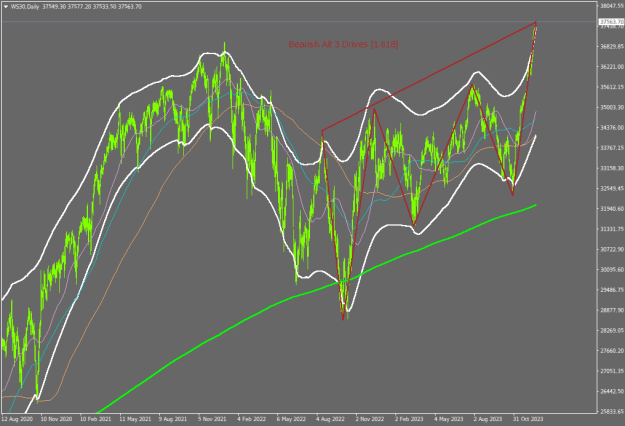The height and width of the screenshot is (426, 625).
Task: Click the 35612.15 price axis label
Action: pyautogui.click(x=612, y=87)
